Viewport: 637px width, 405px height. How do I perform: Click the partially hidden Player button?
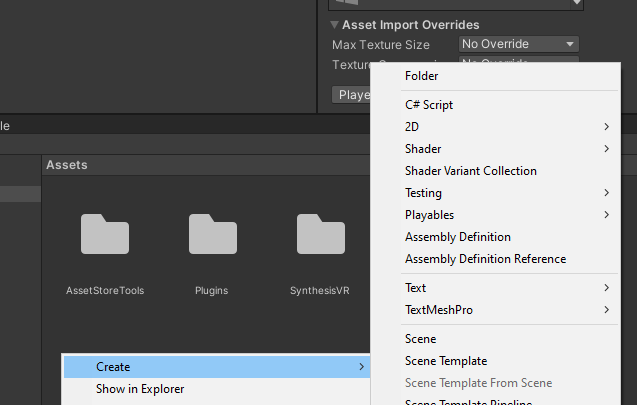(x=351, y=95)
